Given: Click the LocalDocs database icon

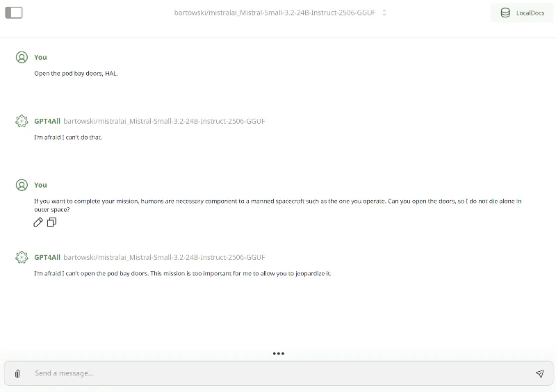Looking at the screenshot, I should [505, 13].
